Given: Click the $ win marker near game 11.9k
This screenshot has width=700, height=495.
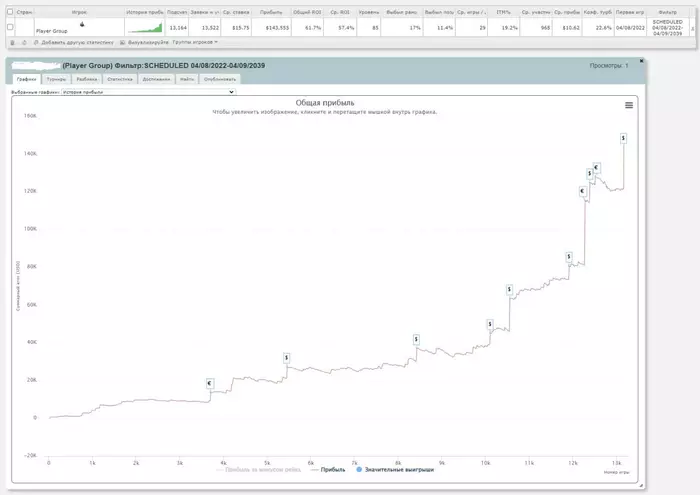Looking at the screenshot, I should [569, 257].
